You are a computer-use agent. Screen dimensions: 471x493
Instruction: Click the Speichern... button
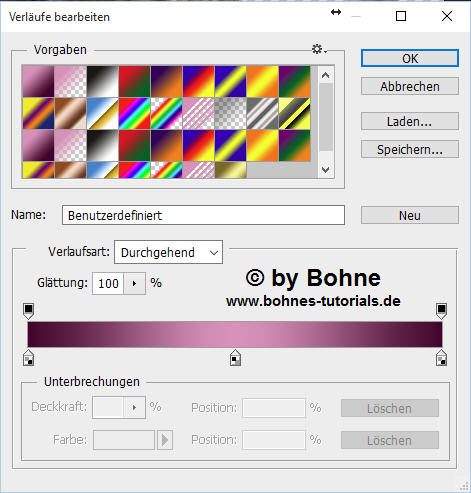410,149
